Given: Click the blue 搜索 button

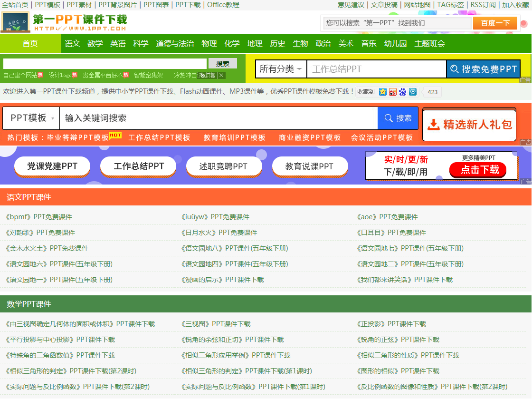Looking at the screenshot, I should tap(398, 118).
